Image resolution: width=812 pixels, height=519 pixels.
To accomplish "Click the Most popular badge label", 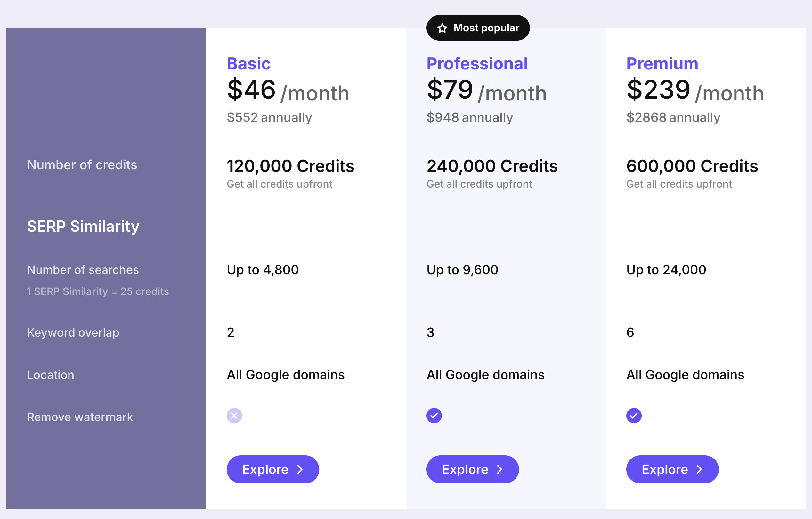I will [x=486, y=28].
